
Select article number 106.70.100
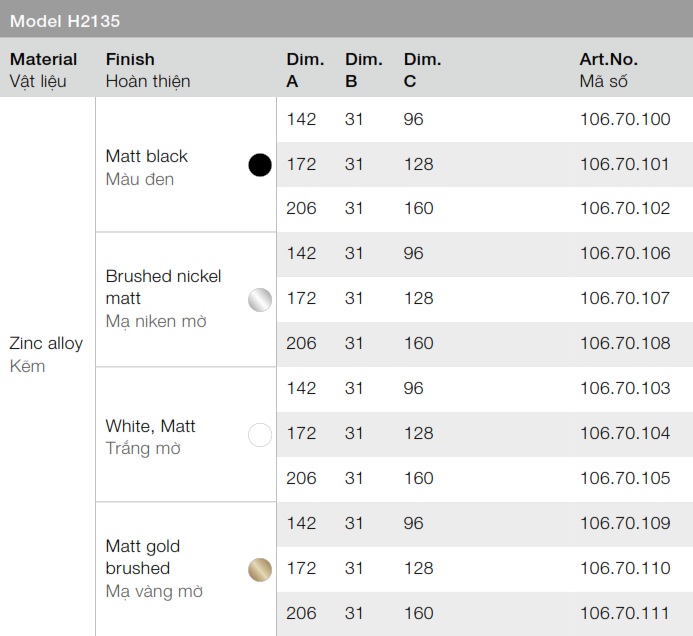point(625,120)
